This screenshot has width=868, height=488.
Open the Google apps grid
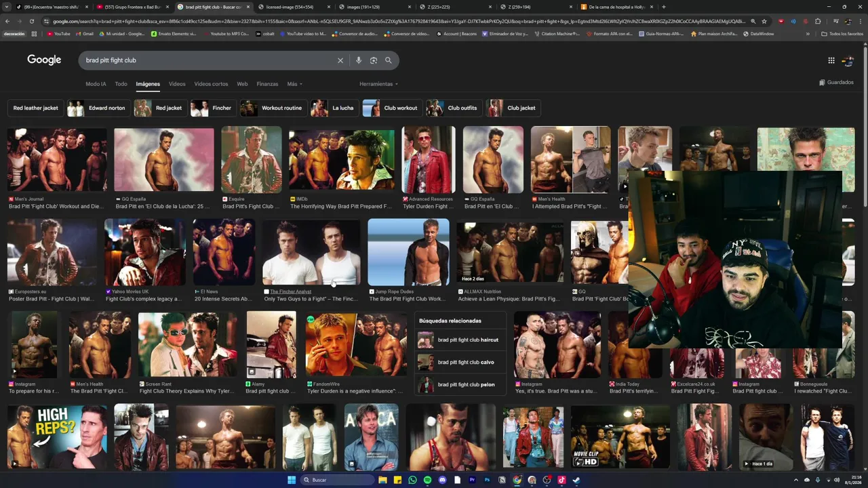[x=831, y=60]
